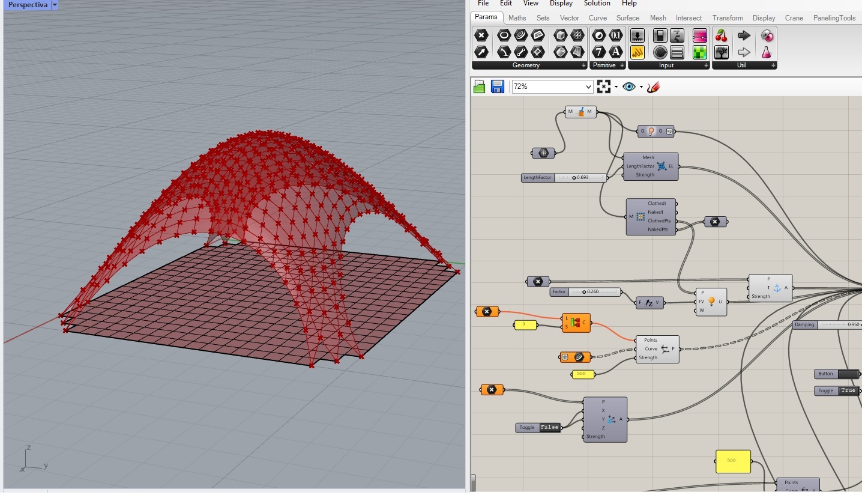Click the LengthFactor slider handle
Screen dimensions: 868x501
pyautogui.click(x=574, y=178)
